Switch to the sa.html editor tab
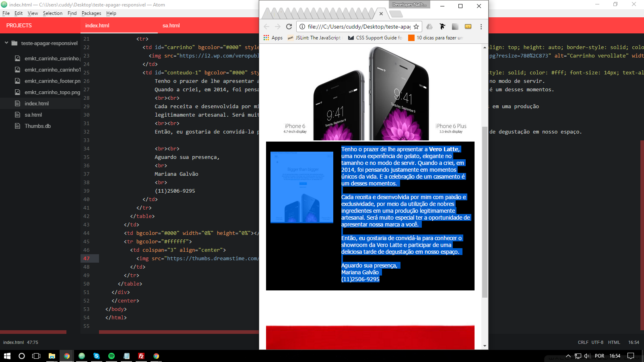Image resolution: width=644 pixels, height=362 pixels. click(171, 25)
